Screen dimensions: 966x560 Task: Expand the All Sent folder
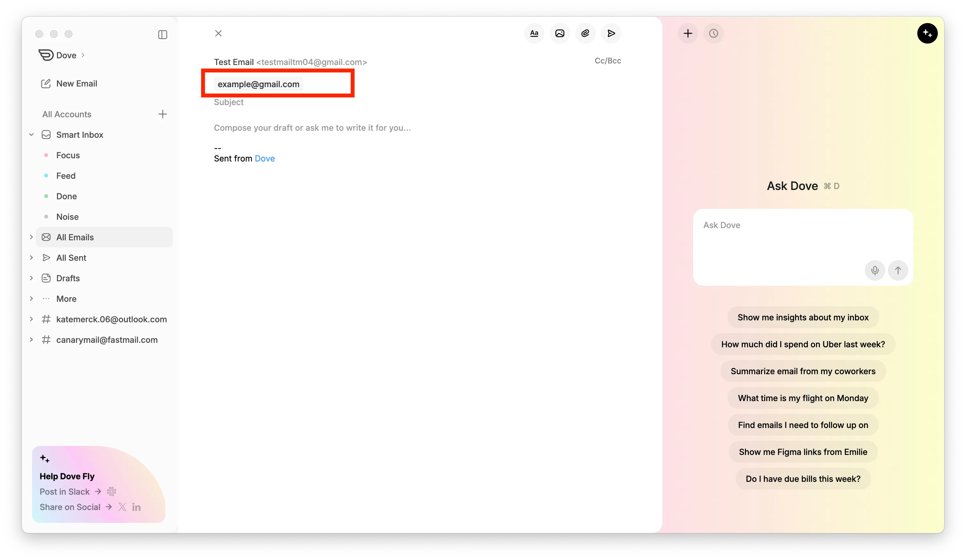pos(31,258)
